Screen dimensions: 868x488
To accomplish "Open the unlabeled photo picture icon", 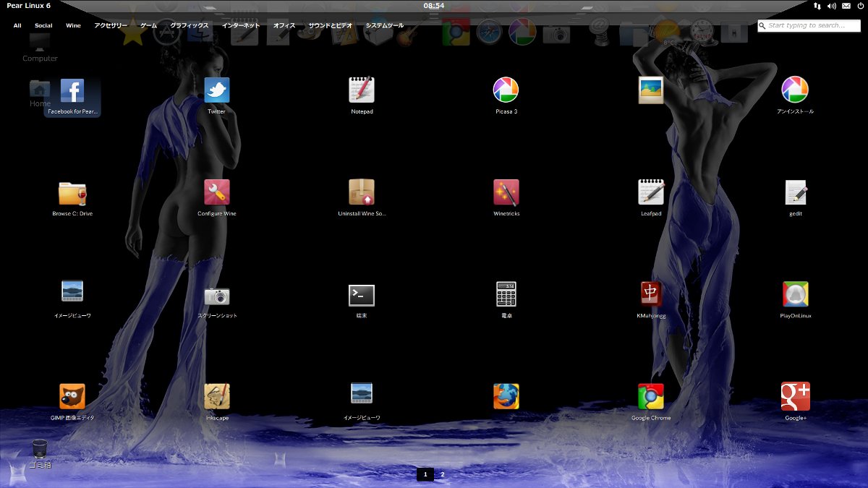I will tap(651, 90).
